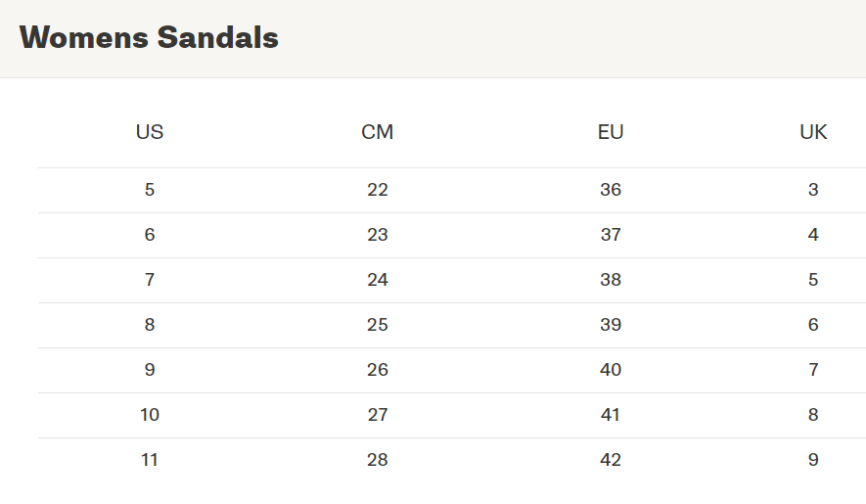Select the 26 CM cell
This screenshot has height=504, width=866.
[377, 370]
